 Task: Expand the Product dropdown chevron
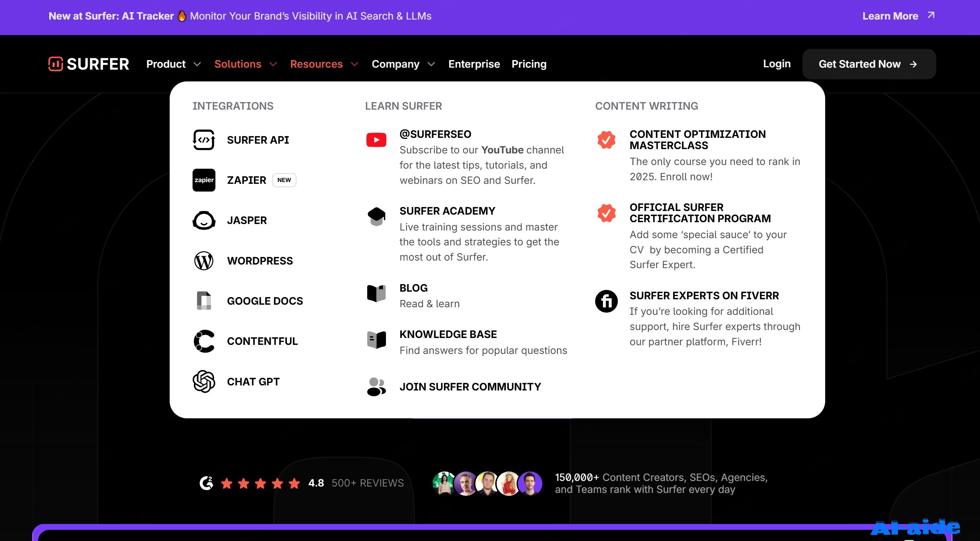(197, 64)
